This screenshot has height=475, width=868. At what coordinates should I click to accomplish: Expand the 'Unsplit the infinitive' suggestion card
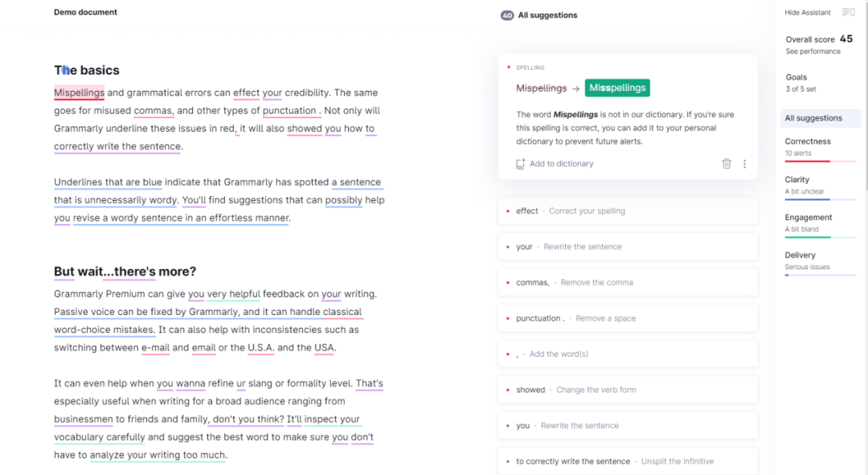tap(628, 461)
